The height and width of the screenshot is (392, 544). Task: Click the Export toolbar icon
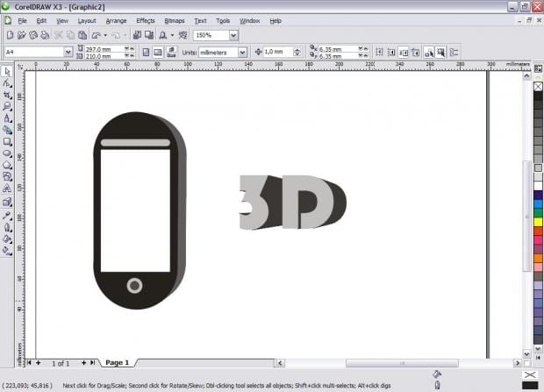tap(149, 35)
